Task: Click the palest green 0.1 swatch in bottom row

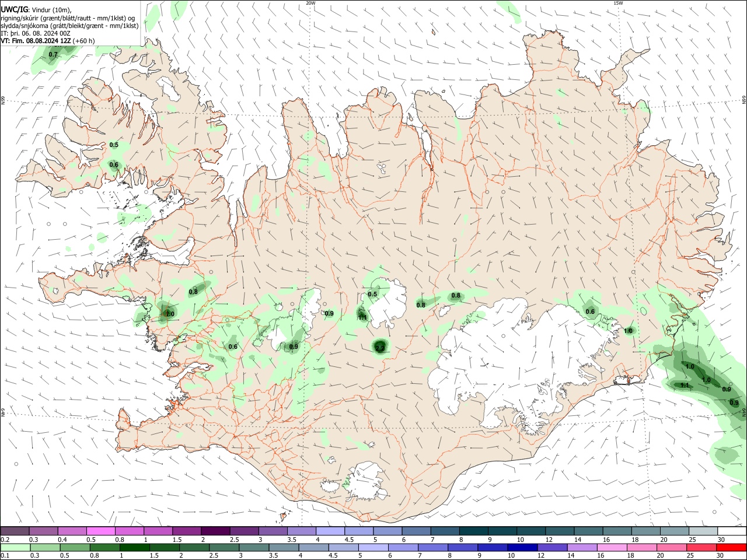Action: (x=15, y=547)
